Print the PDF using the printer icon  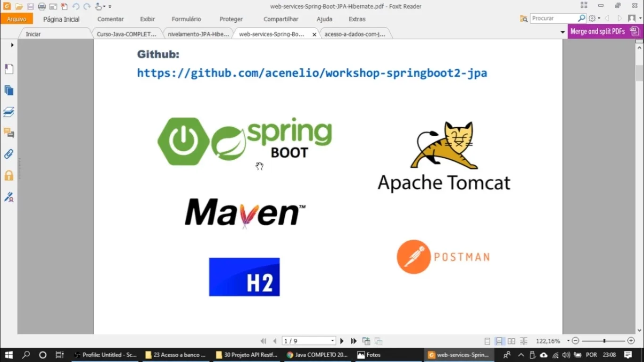click(x=41, y=7)
